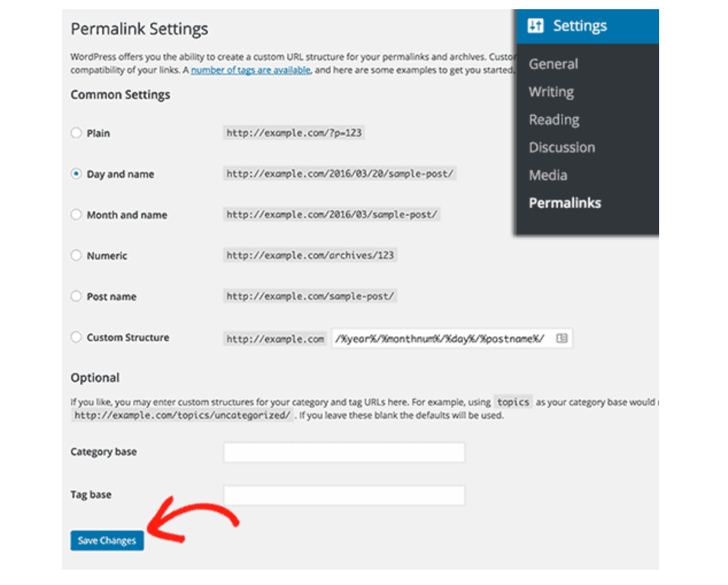The height and width of the screenshot is (585, 728).
Task: Go to Writing settings
Action: pos(550,92)
